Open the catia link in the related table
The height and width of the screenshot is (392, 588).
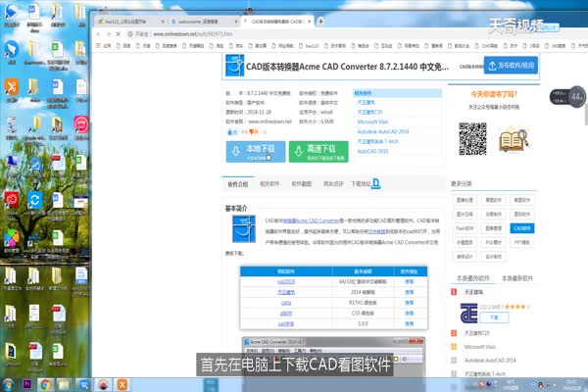(286, 303)
